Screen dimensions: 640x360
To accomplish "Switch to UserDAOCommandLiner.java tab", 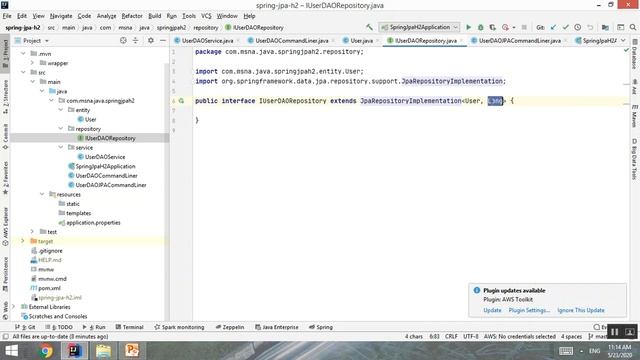I will click(x=291, y=40).
